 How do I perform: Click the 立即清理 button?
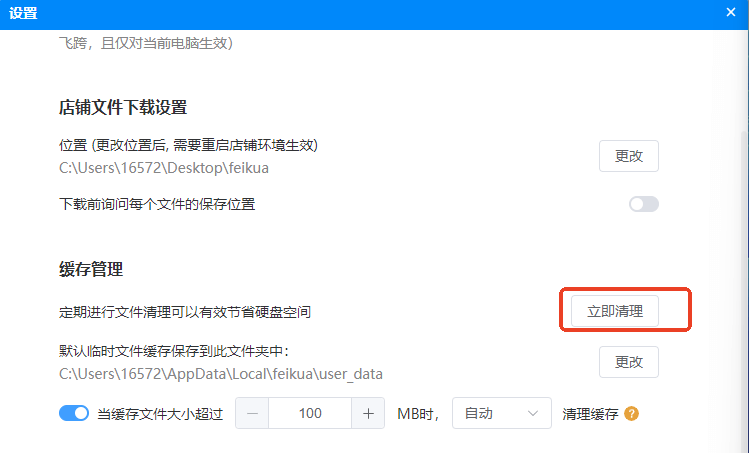(622, 311)
